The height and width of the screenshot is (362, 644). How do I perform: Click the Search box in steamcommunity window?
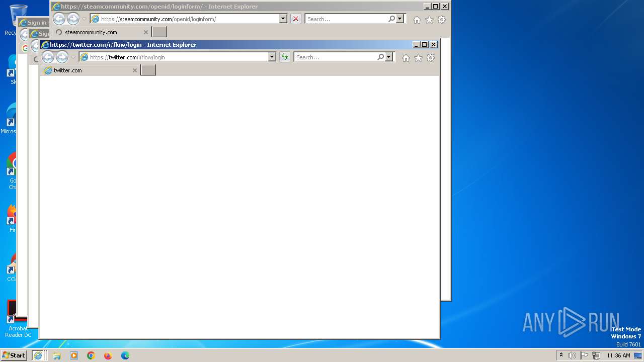346,19
